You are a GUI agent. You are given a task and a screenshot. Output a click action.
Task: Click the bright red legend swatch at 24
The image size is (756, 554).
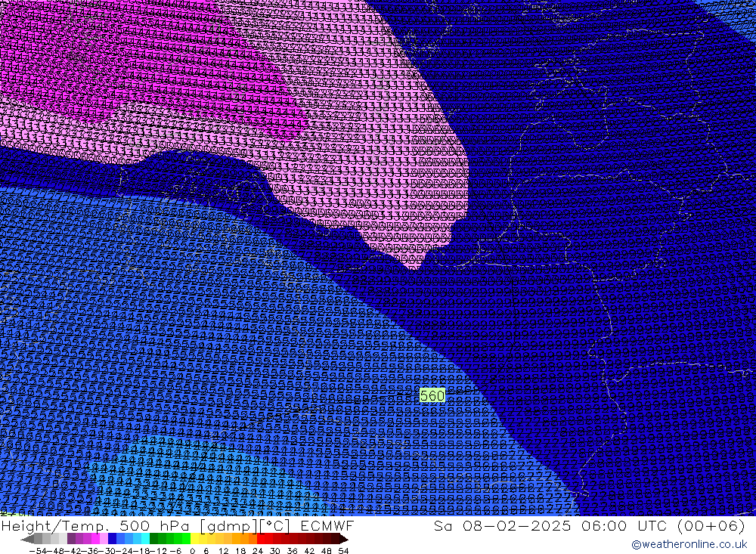point(261,538)
